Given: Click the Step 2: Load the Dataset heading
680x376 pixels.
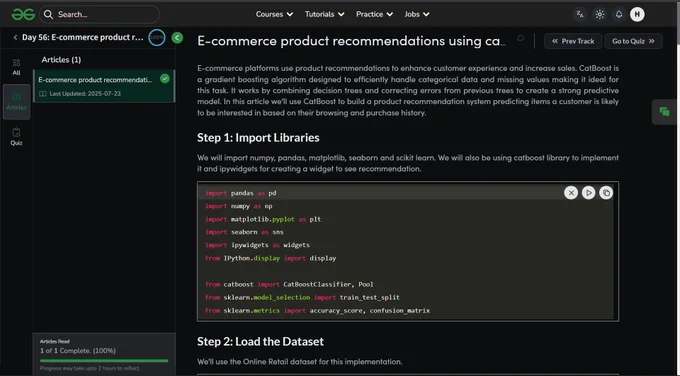Looking at the screenshot, I should 260,342.
